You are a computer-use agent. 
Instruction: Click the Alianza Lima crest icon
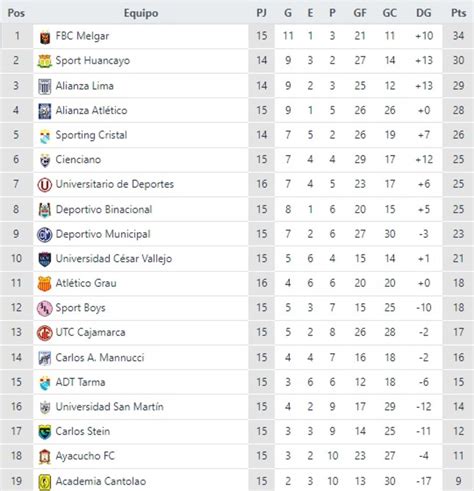tap(45, 86)
